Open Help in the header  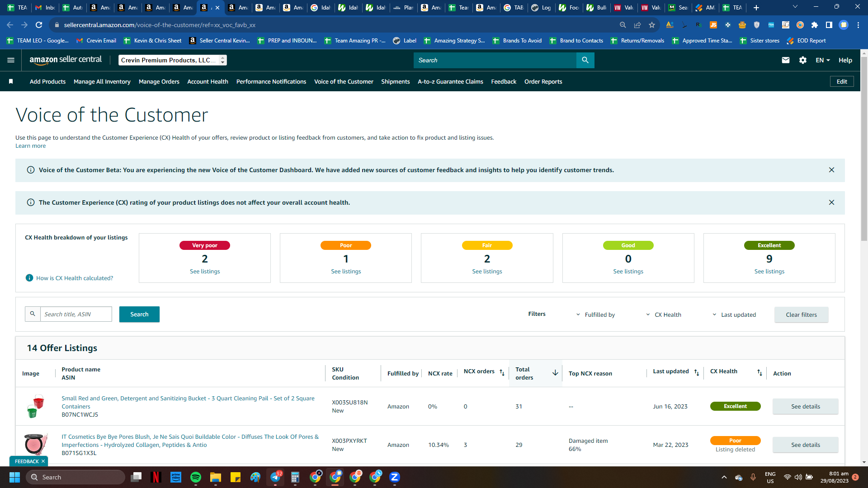click(845, 60)
